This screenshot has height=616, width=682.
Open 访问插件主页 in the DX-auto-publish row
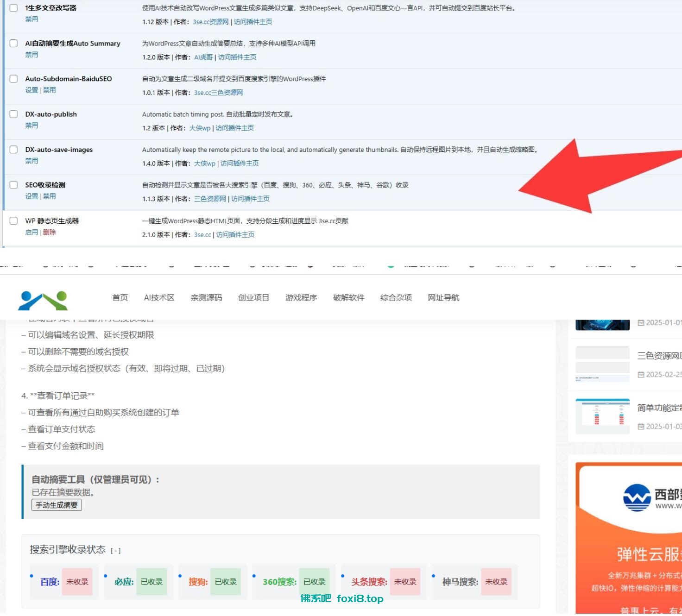[x=235, y=128]
